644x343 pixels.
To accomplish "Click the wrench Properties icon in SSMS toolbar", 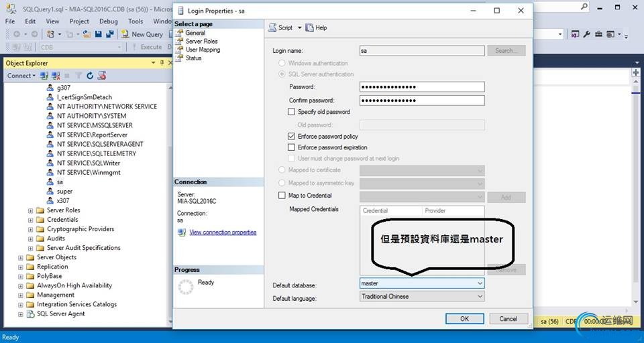I will pyautogui.click(x=587, y=34).
